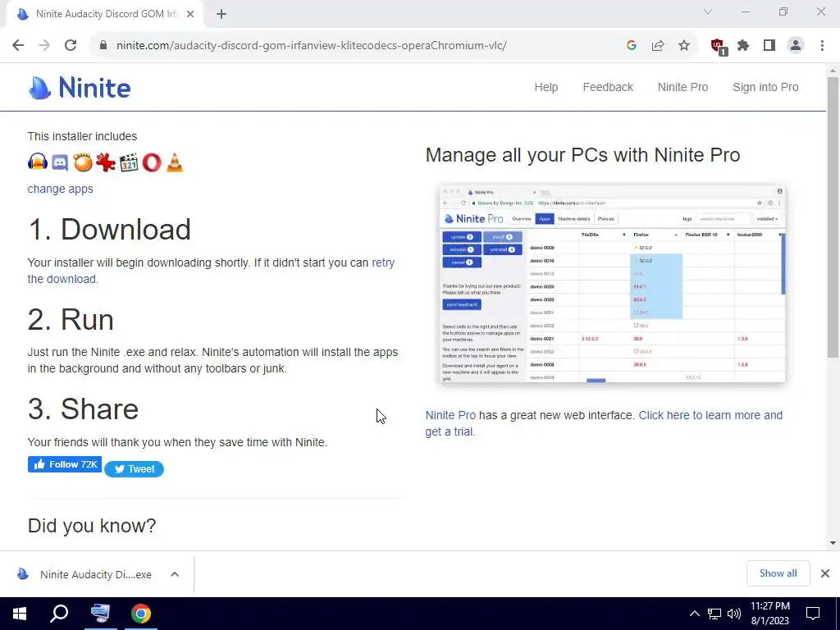The height and width of the screenshot is (630, 840).
Task: Click the scrollbar down arrow
Action: (833, 543)
